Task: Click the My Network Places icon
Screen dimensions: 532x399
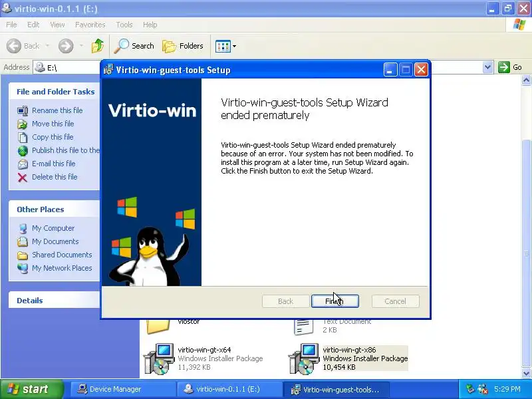Action: (23, 269)
